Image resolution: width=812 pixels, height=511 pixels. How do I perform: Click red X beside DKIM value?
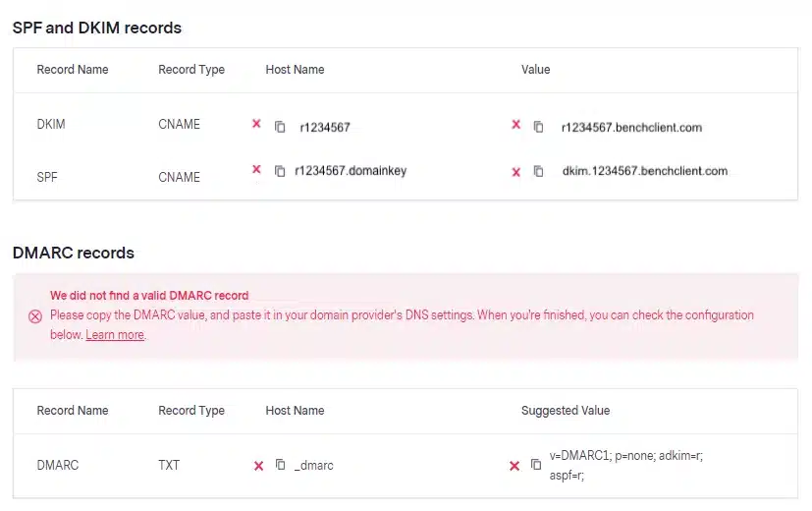point(515,125)
